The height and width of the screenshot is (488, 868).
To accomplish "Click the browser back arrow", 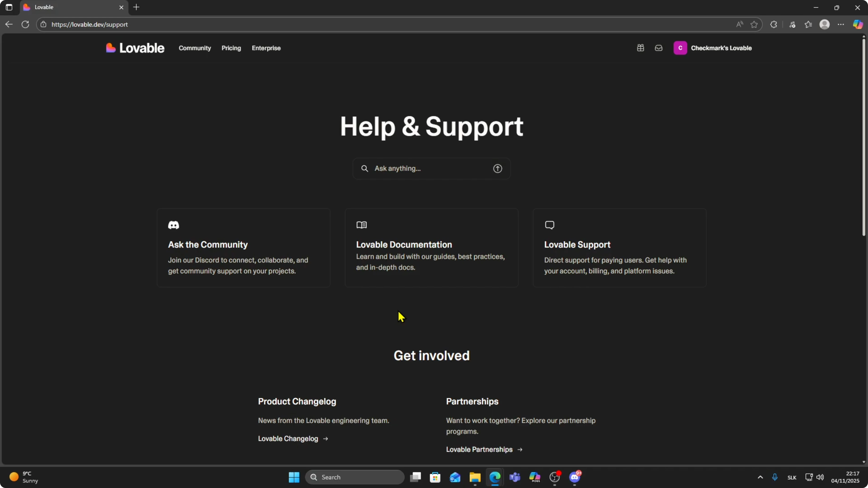I will [x=9, y=24].
